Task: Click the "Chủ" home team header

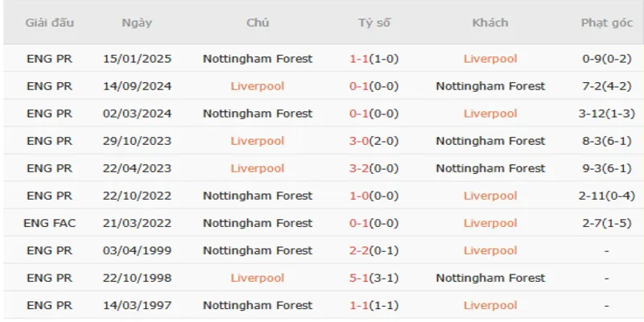Action: pyautogui.click(x=258, y=23)
